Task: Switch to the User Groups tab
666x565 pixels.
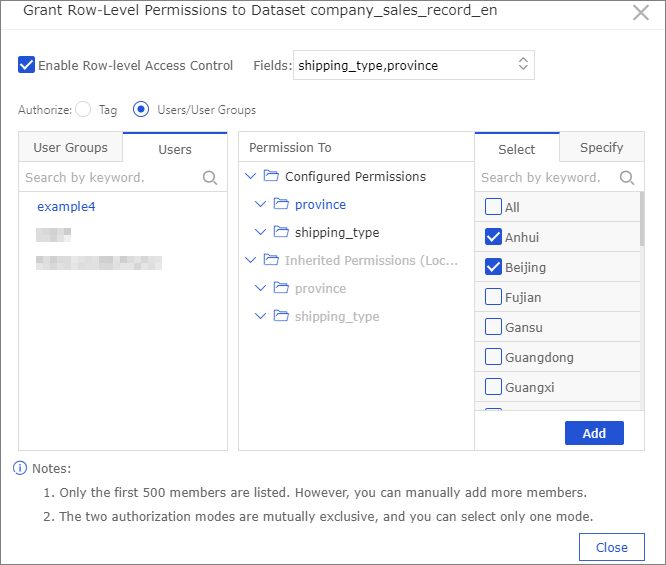Action: tap(71, 147)
